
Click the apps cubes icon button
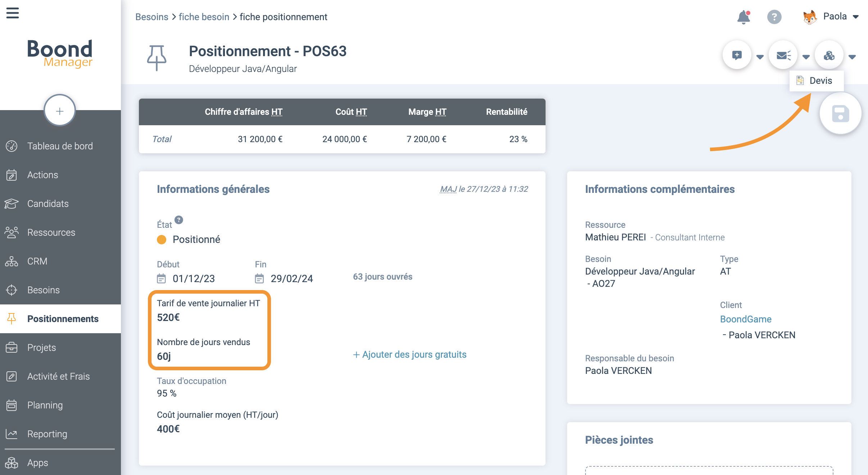coord(829,55)
